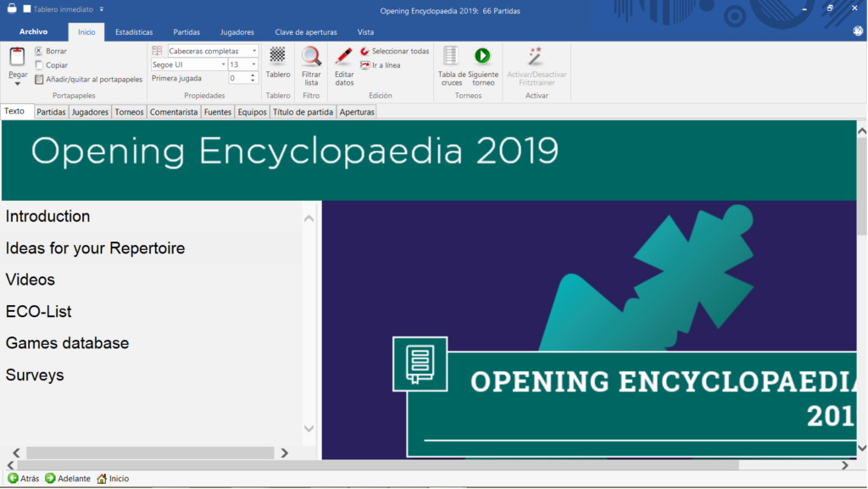Select the Comentarista list tab
Image resolution: width=868 pixels, height=489 pixels.
pyautogui.click(x=174, y=112)
